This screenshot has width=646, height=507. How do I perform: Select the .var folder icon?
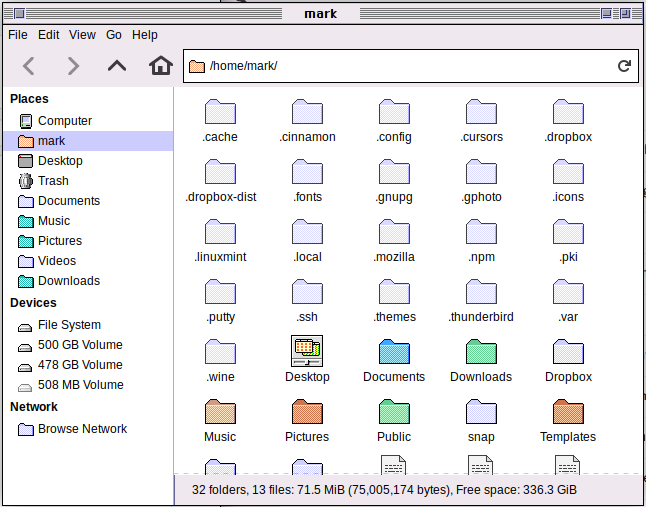click(x=568, y=292)
